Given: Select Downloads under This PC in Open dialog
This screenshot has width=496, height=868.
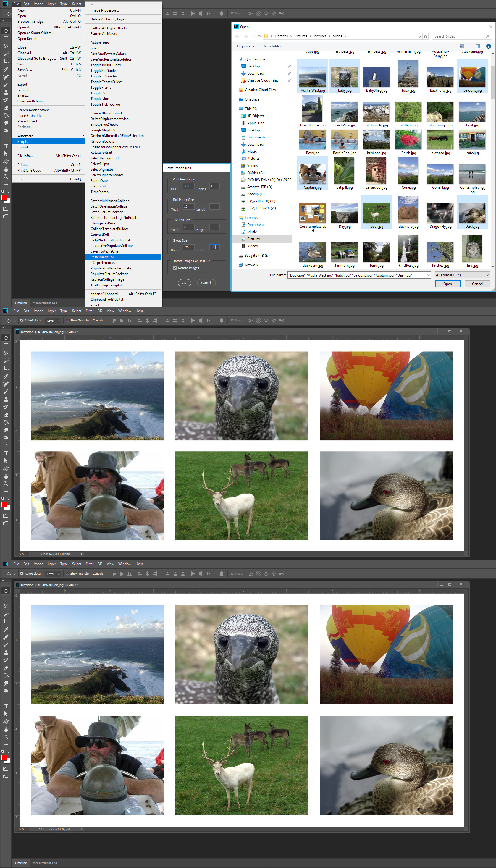Looking at the screenshot, I should [x=256, y=144].
